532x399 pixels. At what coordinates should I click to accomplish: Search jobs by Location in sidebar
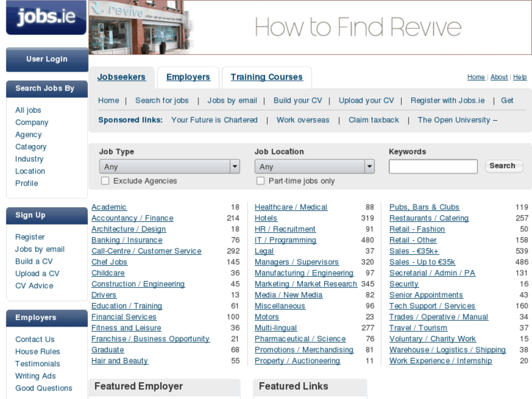tap(30, 171)
